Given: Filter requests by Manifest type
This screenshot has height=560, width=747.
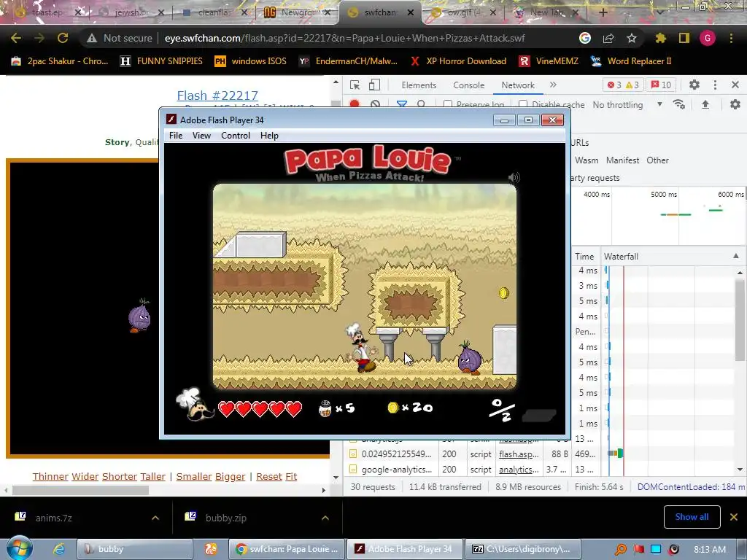Looking at the screenshot, I should (623, 160).
